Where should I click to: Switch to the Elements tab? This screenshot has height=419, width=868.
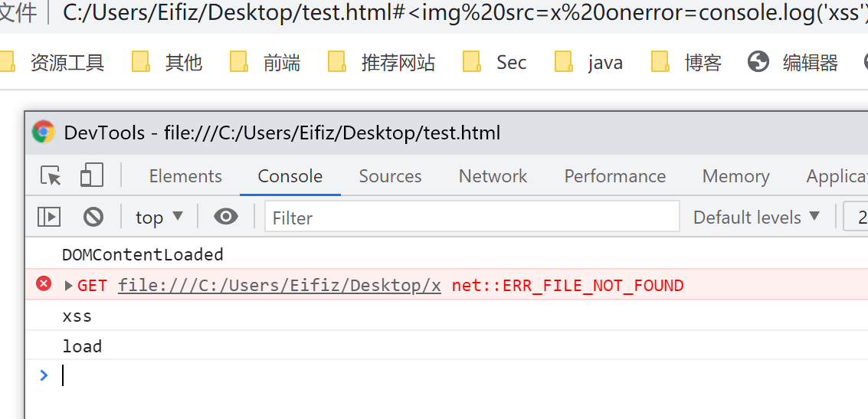click(185, 176)
